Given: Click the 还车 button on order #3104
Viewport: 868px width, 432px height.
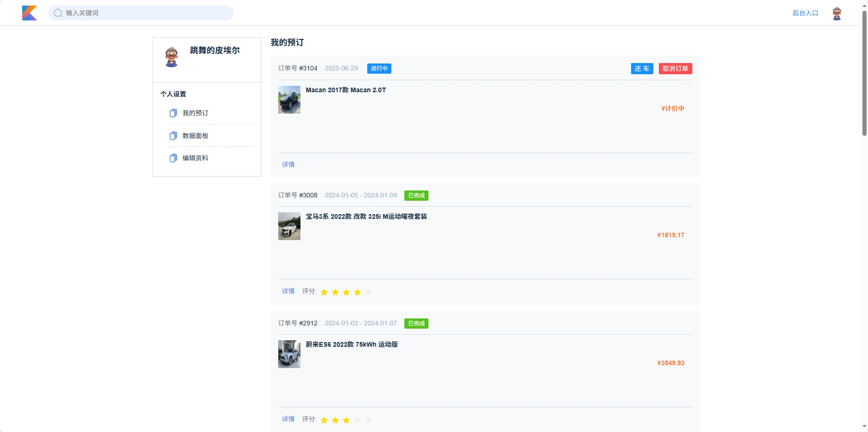Looking at the screenshot, I should point(642,69).
